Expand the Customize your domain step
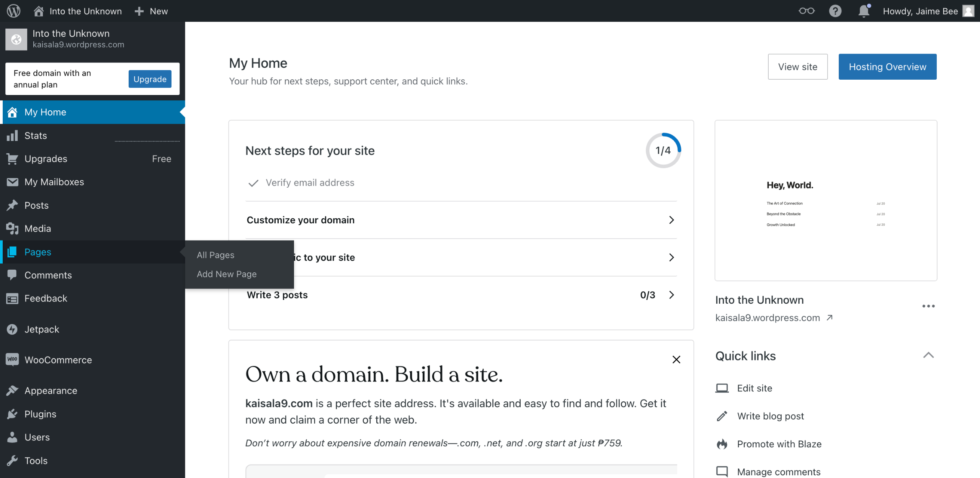Image resolution: width=980 pixels, height=478 pixels. 671,220
